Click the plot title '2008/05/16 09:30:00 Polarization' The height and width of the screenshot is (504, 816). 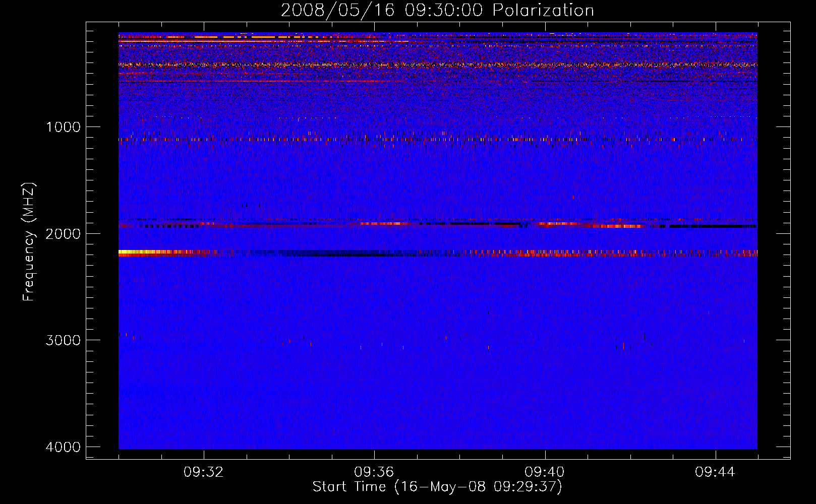(x=437, y=10)
